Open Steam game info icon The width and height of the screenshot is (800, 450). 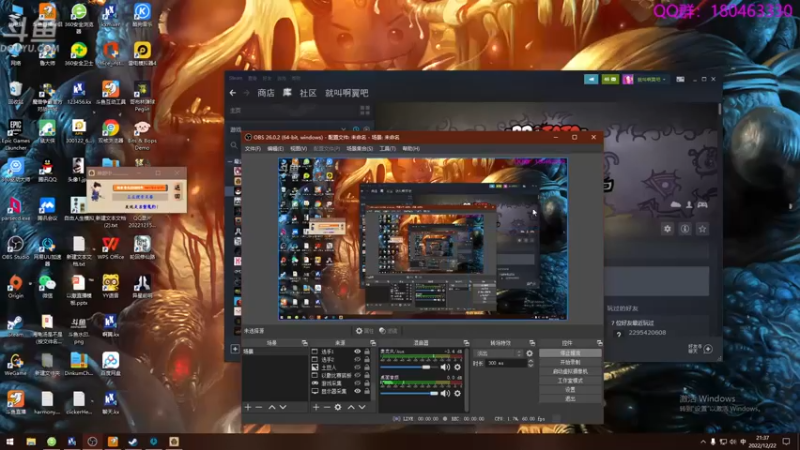(x=685, y=229)
